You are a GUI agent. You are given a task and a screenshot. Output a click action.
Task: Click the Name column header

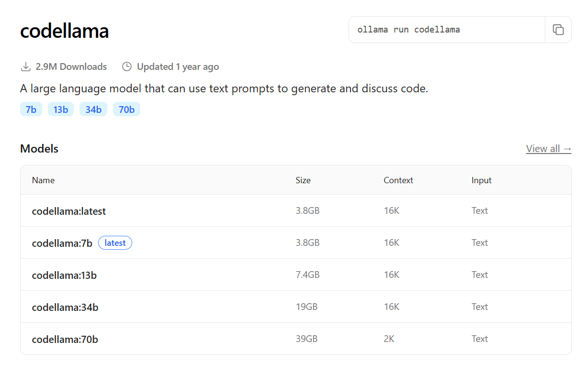pos(43,180)
